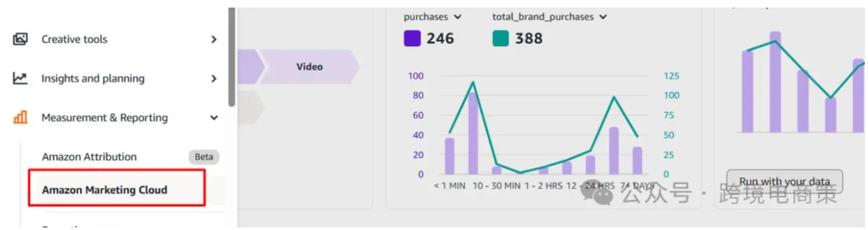
Task: Click the purple purchases color swatch
Action: 412,39
